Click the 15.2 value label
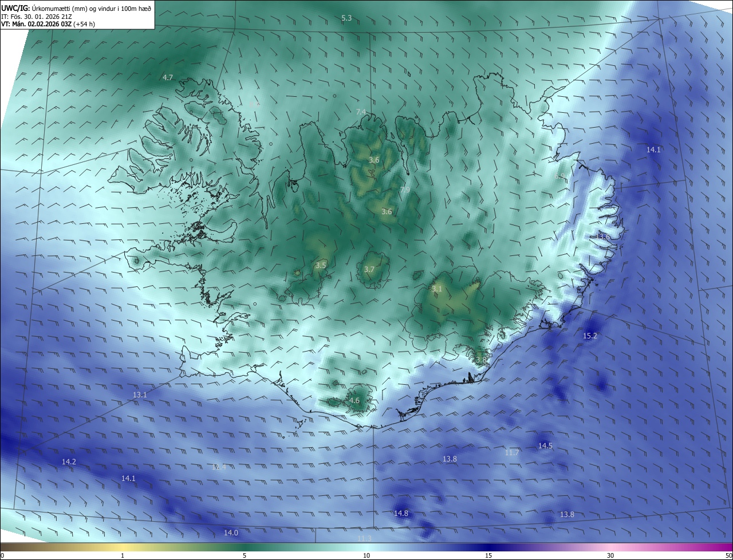This screenshot has height=560, width=733. tap(590, 336)
